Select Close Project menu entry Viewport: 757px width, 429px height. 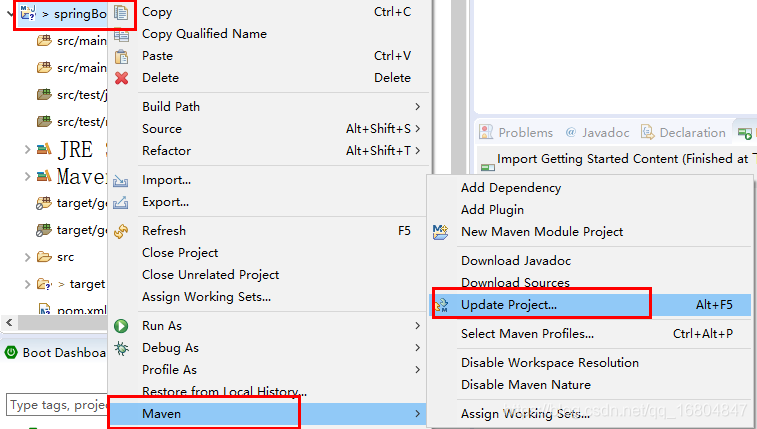tap(180, 253)
